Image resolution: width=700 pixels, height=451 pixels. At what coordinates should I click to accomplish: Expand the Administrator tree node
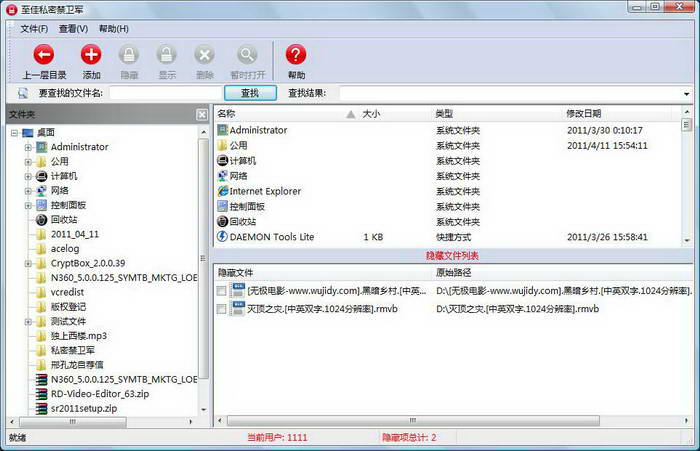tap(28, 147)
